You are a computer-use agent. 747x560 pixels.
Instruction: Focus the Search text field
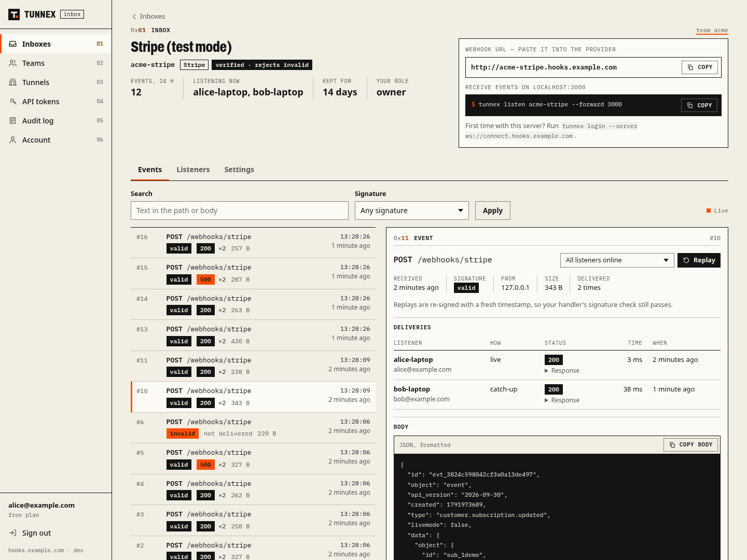tap(240, 211)
